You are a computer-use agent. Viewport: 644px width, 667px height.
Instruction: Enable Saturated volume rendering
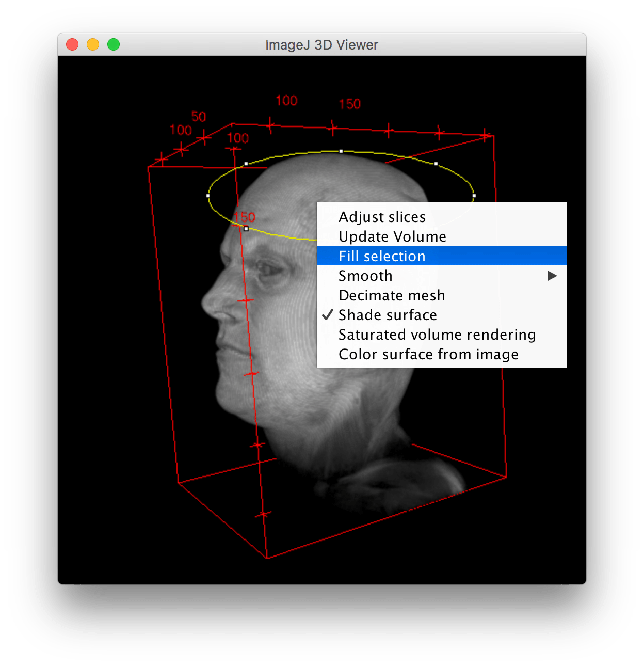[441, 334]
